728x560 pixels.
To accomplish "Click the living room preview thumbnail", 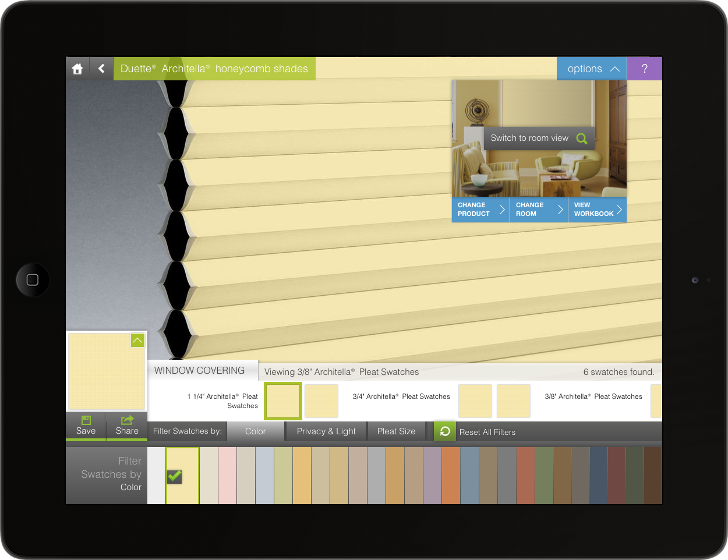I will tap(539, 139).
